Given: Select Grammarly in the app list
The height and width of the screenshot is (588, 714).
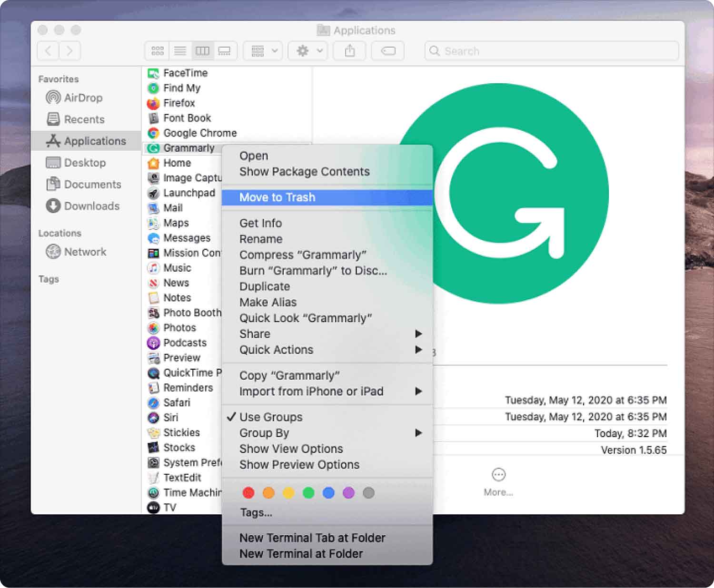Looking at the screenshot, I should point(181,148).
